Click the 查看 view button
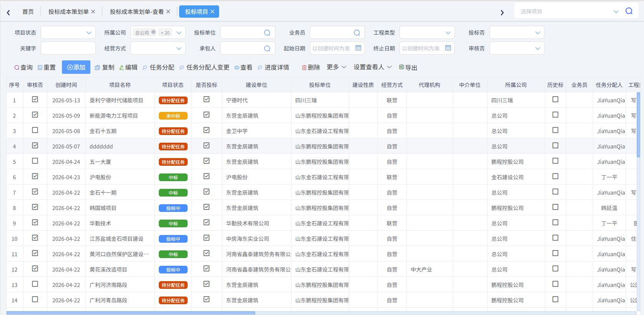Screen dimensions: 644x315 [x=243, y=67]
